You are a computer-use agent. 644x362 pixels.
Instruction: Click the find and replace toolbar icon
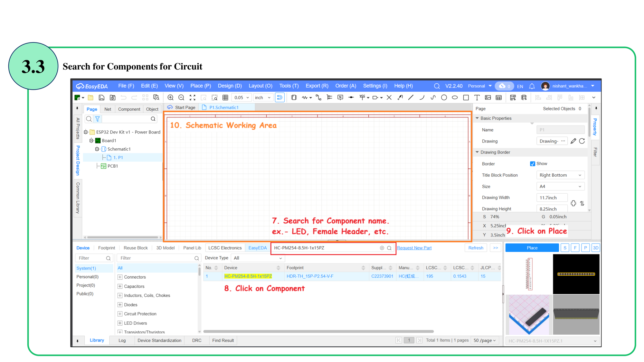(156, 97)
